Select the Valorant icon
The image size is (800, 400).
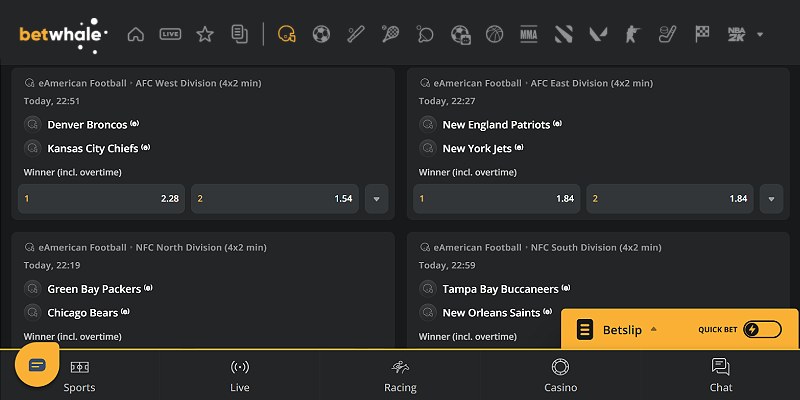coord(598,35)
